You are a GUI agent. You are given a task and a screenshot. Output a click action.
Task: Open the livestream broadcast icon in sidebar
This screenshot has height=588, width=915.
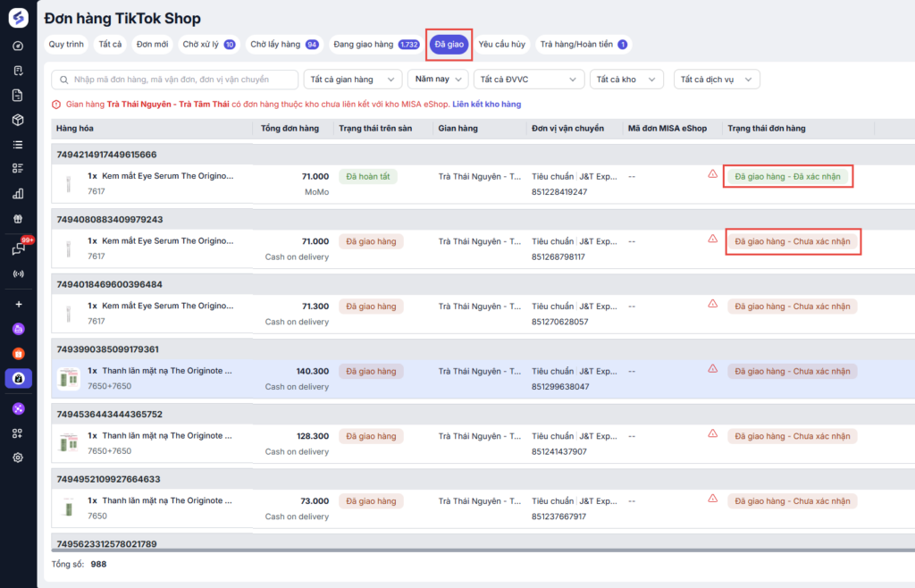coord(18,273)
